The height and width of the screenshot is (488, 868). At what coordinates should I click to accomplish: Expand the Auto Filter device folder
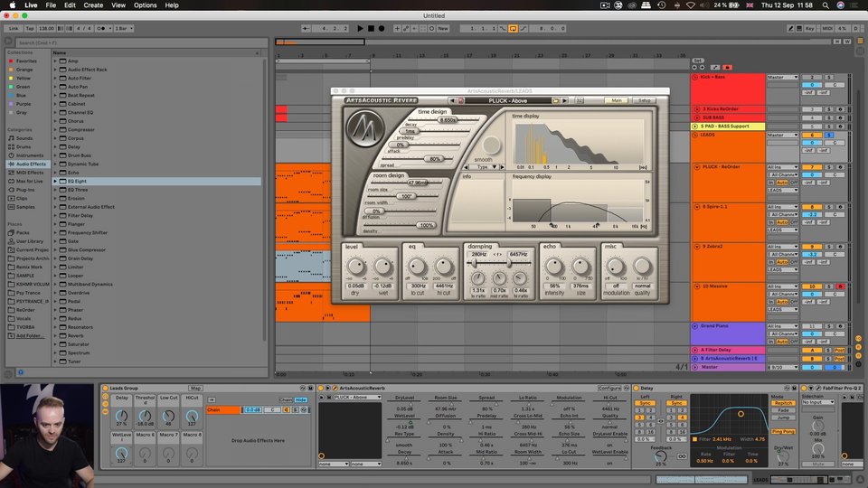pyautogui.click(x=55, y=78)
